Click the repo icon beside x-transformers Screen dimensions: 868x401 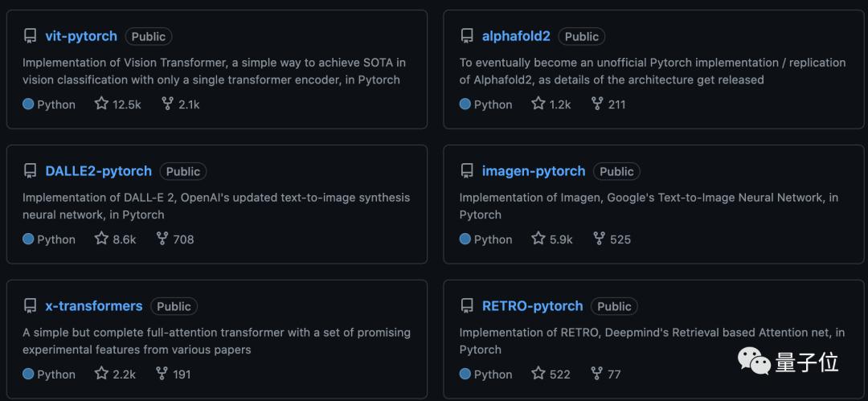30,306
